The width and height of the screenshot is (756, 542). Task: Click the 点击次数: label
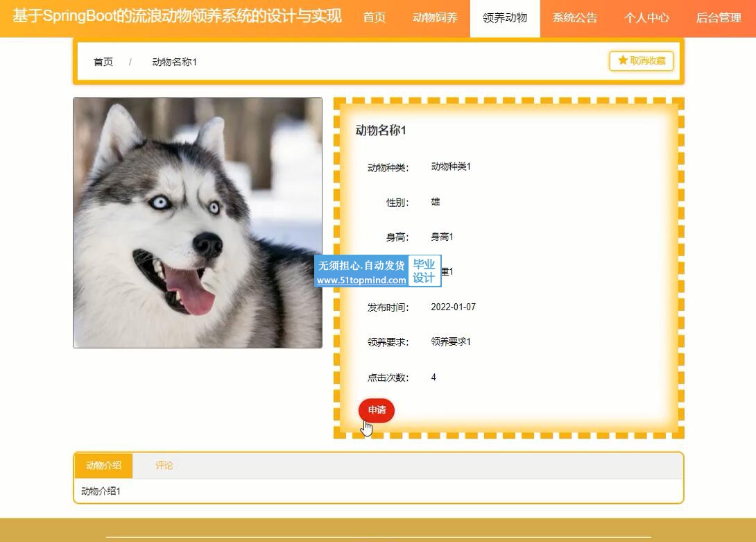pyautogui.click(x=388, y=378)
